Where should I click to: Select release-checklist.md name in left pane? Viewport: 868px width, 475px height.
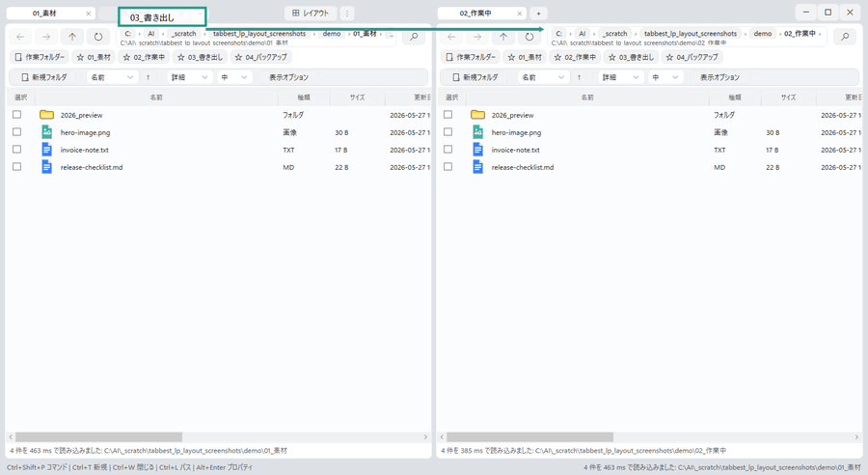pyautogui.click(x=92, y=167)
